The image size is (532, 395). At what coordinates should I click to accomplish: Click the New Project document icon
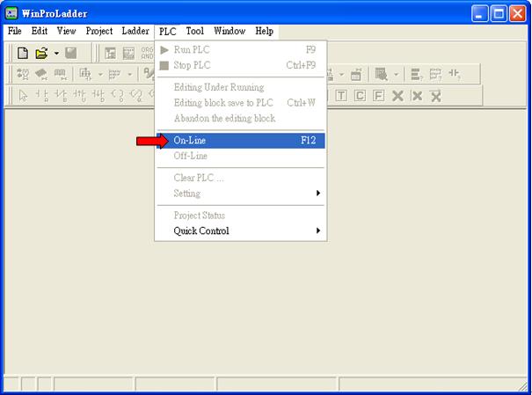coord(23,54)
